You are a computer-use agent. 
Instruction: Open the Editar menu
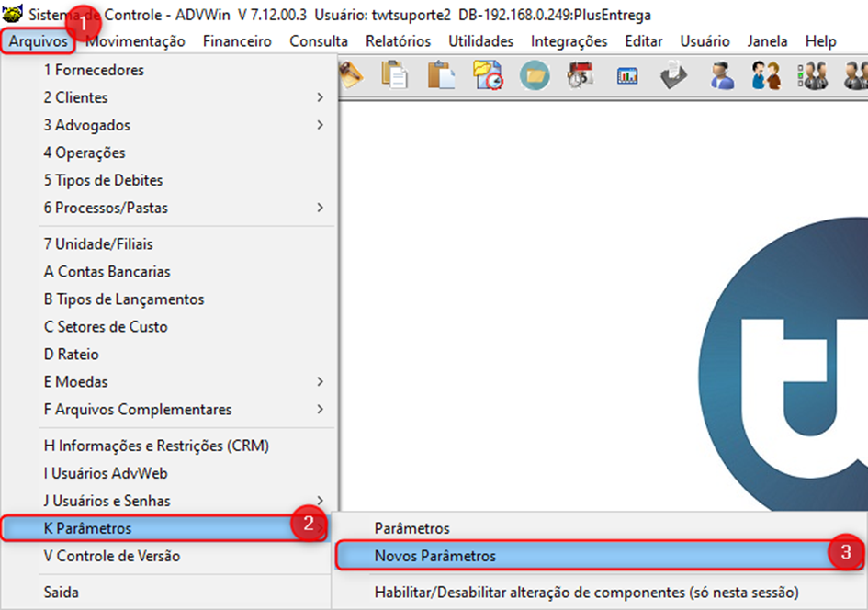click(x=643, y=41)
